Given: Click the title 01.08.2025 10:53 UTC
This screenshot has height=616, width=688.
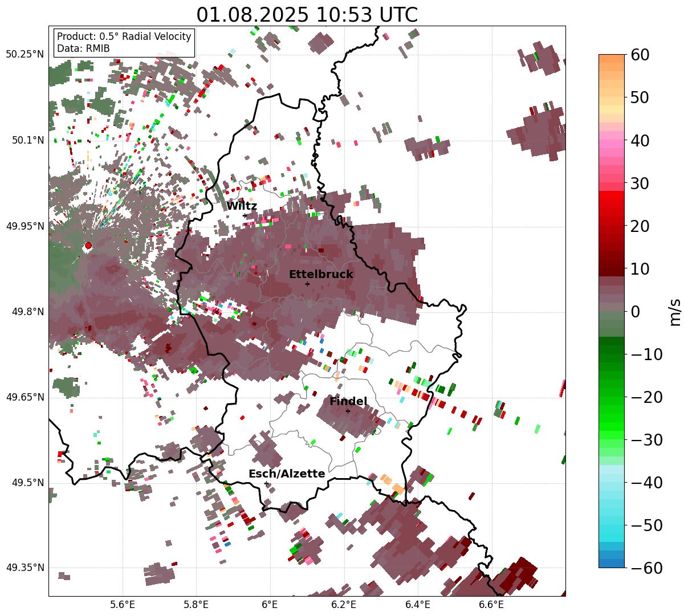Looking at the screenshot, I should click(307, 15).
